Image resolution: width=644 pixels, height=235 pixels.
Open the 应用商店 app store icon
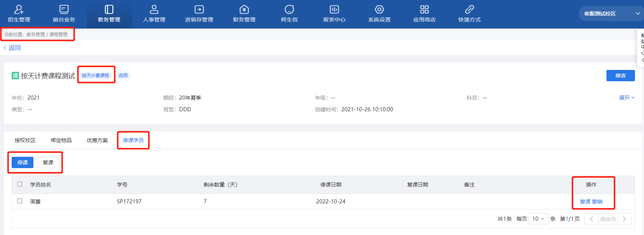click(x=424, y=10)
